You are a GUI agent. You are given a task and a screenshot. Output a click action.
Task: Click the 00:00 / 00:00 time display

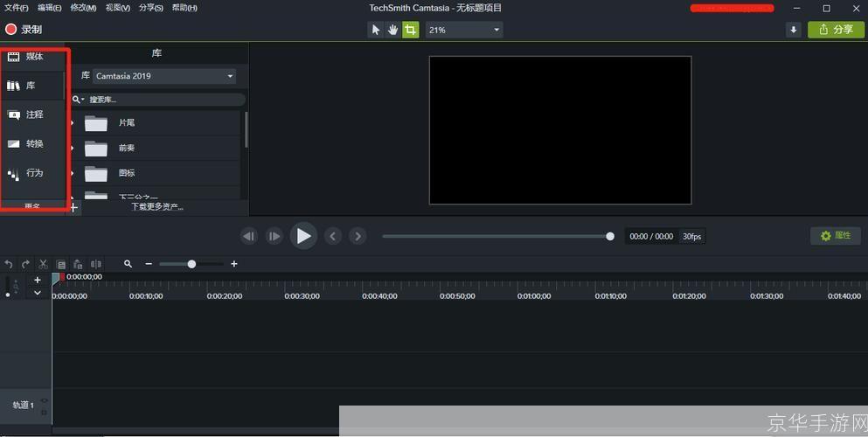(651, 236)
